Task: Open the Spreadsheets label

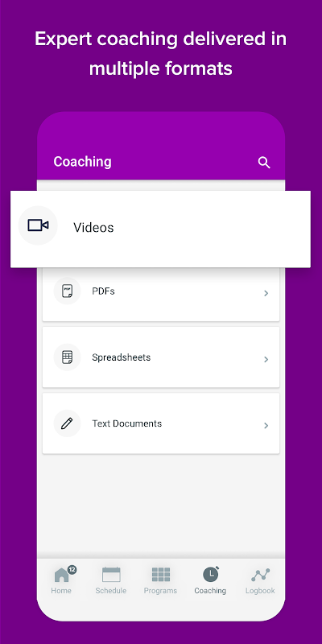Action: pyautogui.click(x=122, y=357)
